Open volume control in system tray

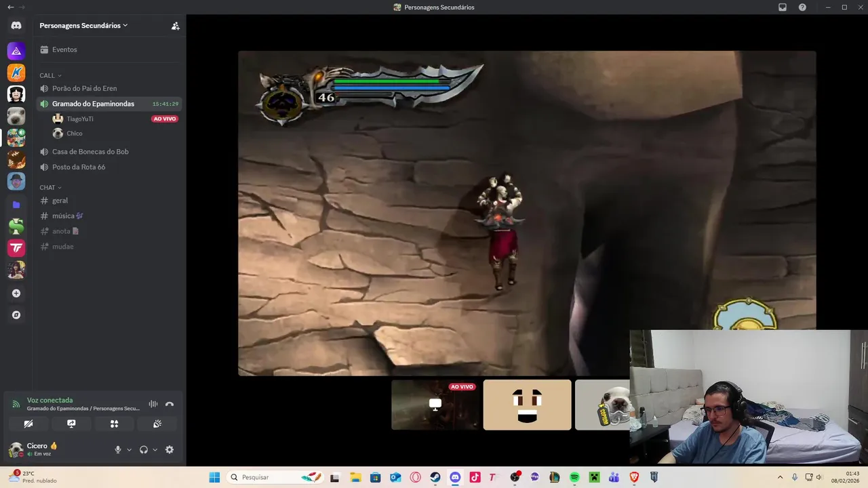coord(818,477)
